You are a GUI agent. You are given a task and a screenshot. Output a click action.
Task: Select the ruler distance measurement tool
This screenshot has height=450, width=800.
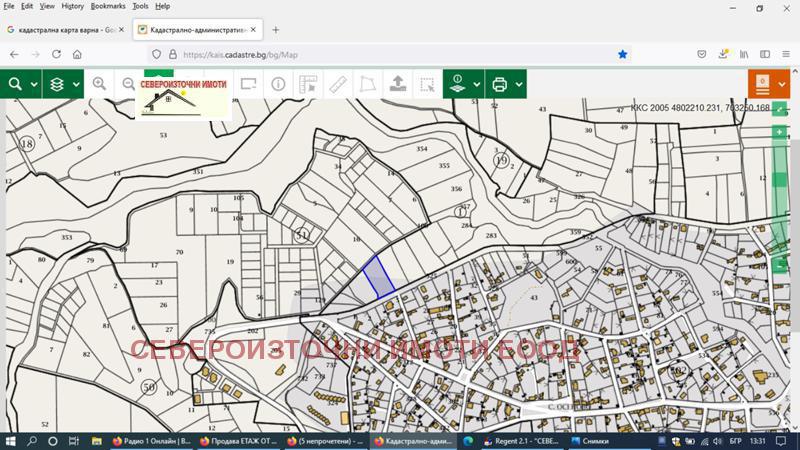pos(338,84)
